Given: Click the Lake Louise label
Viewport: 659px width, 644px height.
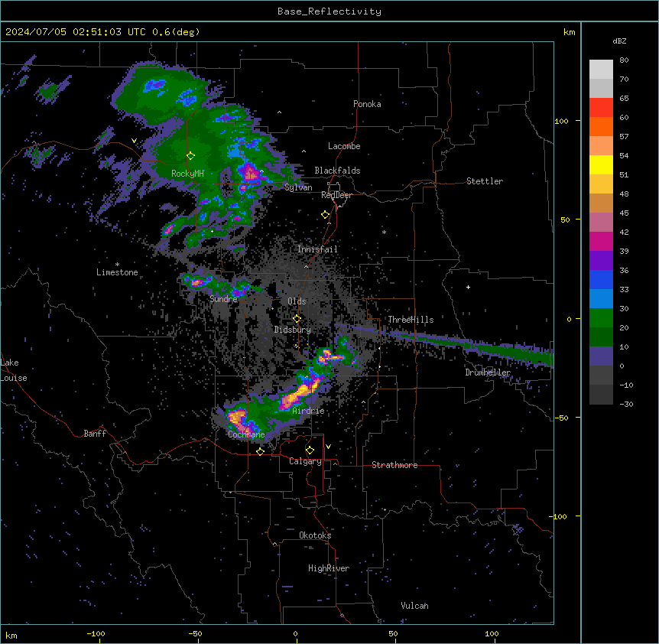Looking at the screenshot, I should [14, 370].
